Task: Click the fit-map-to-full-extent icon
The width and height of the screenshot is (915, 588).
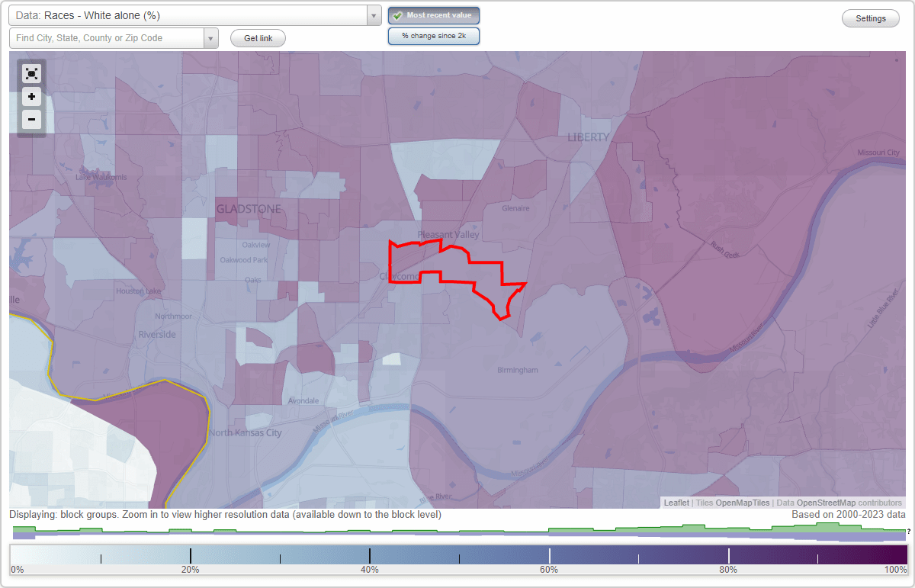Action: pyautogui.click(x=31, y=73)
